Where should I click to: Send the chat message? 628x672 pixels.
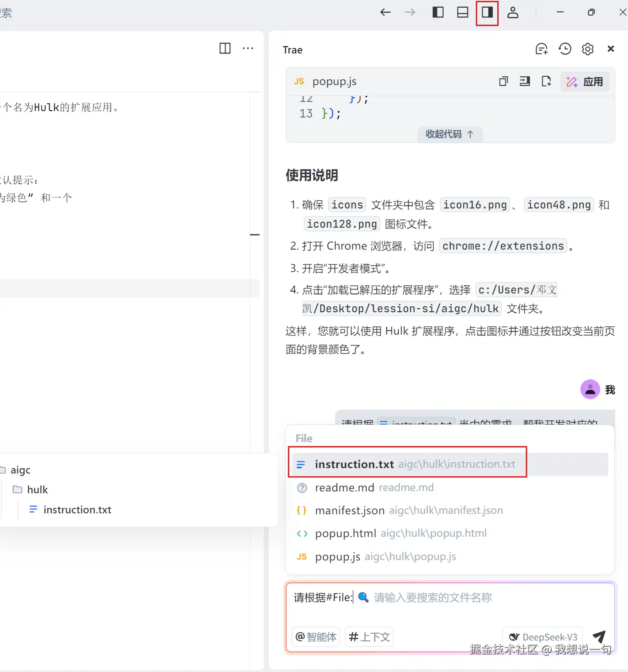click(599, 636)
